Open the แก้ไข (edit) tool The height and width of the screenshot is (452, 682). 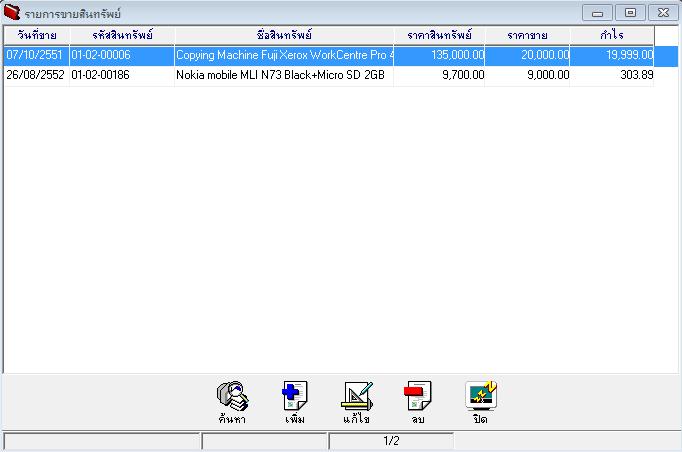357,397
